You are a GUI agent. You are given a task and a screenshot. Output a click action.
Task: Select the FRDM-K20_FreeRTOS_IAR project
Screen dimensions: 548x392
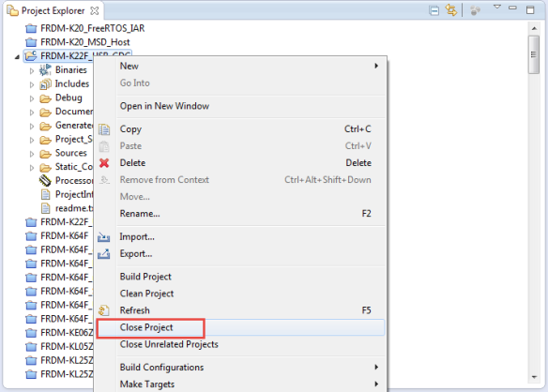(93, 28)
